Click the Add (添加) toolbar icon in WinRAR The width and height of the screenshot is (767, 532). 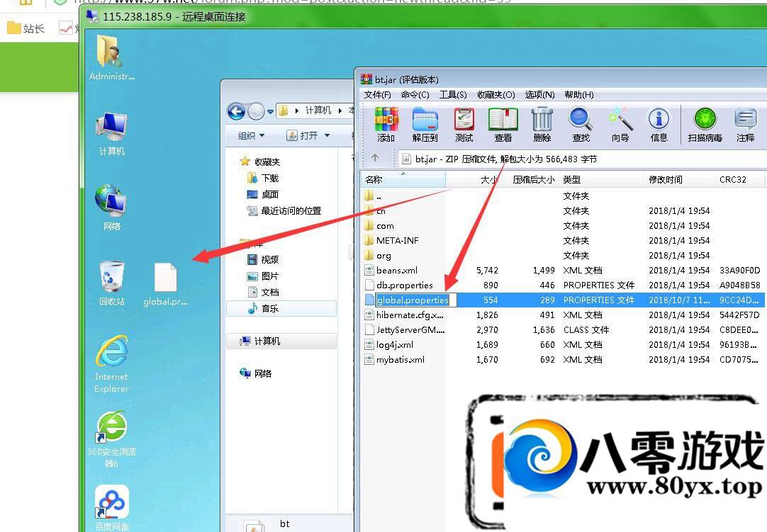(386, 125)
